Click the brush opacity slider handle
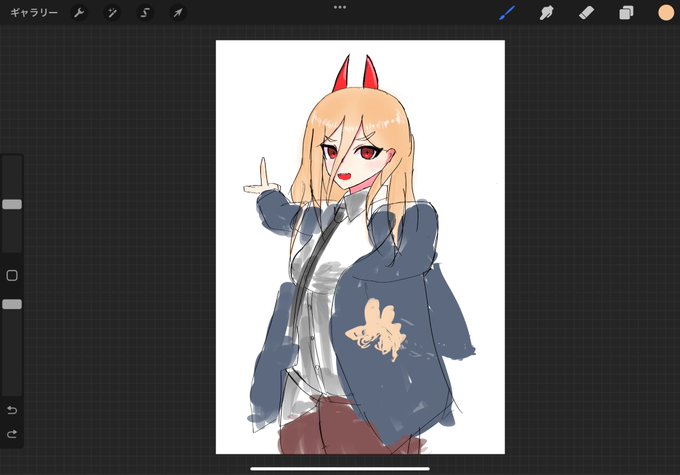 point(12,304)
